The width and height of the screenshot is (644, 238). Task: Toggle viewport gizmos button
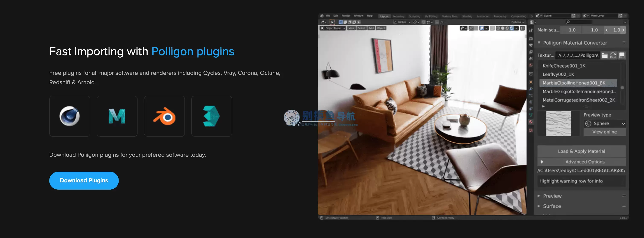point(471,28)
